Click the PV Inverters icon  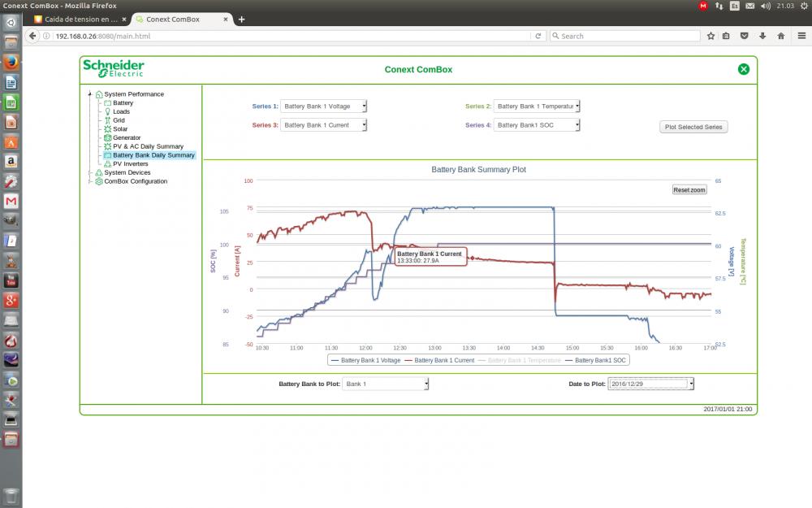tap(108, 164)
